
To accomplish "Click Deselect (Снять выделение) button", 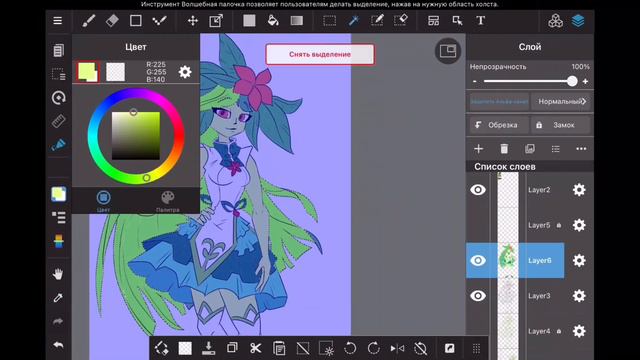I will [320, 54].
